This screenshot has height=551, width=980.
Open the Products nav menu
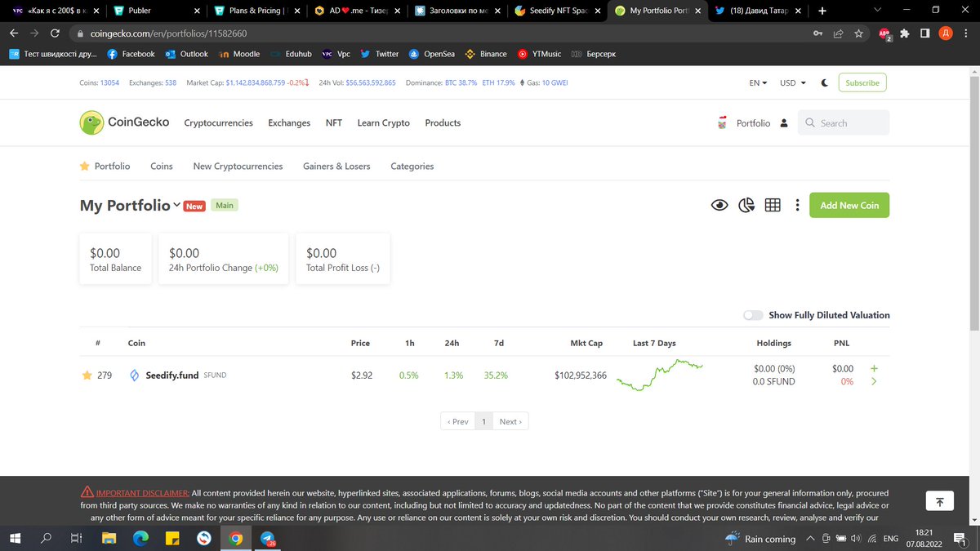[x=443, y=123]
